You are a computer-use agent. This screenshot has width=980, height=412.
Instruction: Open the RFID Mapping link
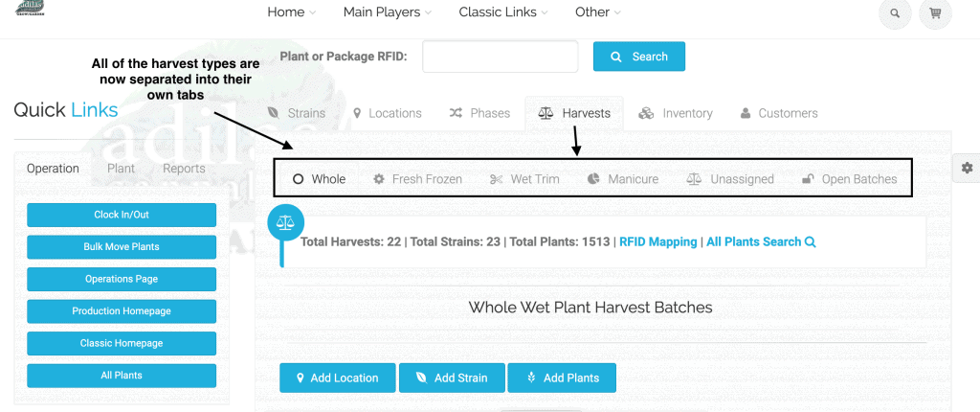coord(658,241)
